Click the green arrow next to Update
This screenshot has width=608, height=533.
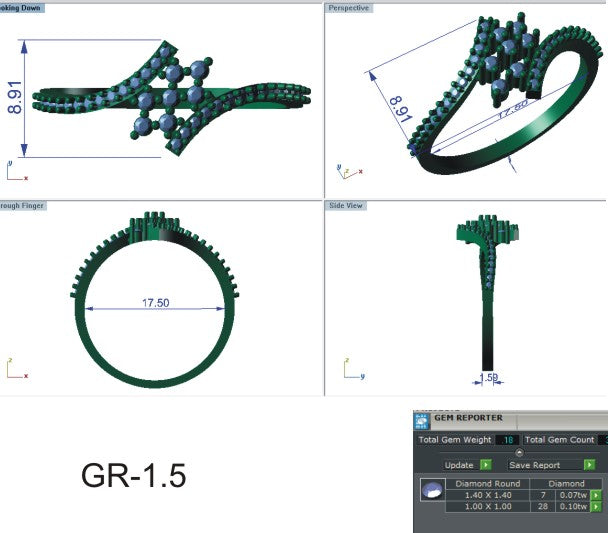485,464
